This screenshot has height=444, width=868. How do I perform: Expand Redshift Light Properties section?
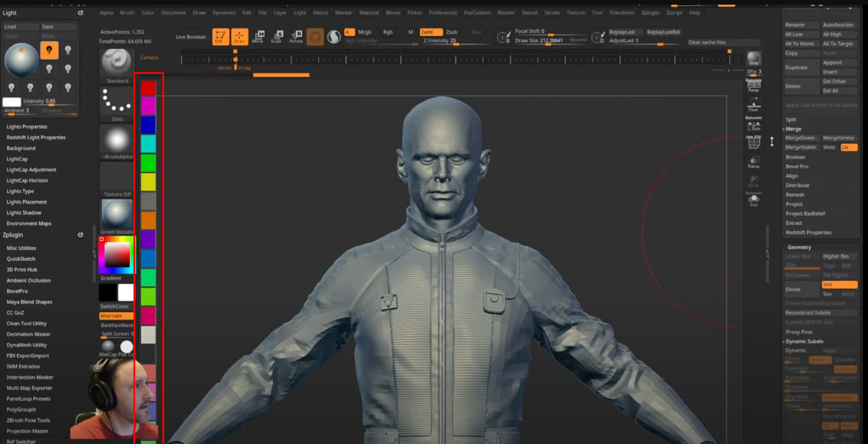click(x=36, y=137)
